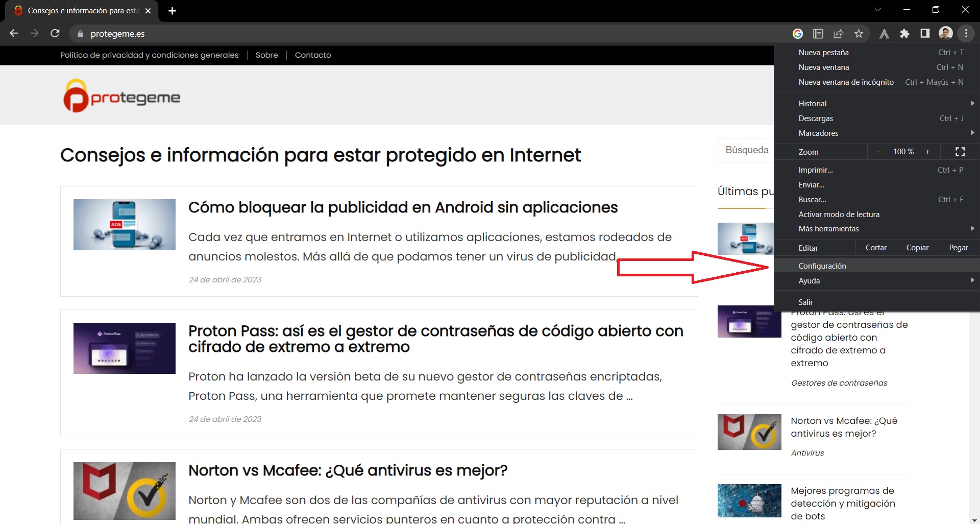Click the 100 % zoom value
The height and width of the screenshot is (524, 980).
tap(903, 152)
